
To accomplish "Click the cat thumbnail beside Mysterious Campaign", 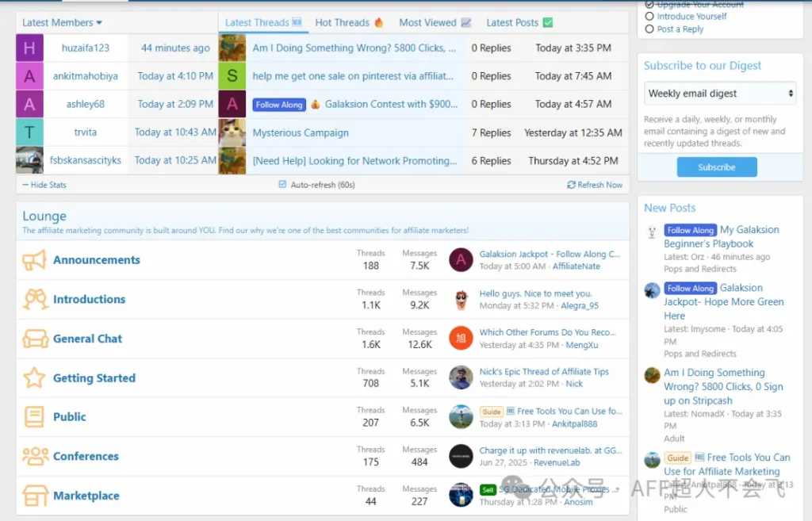I will (232, 132).
